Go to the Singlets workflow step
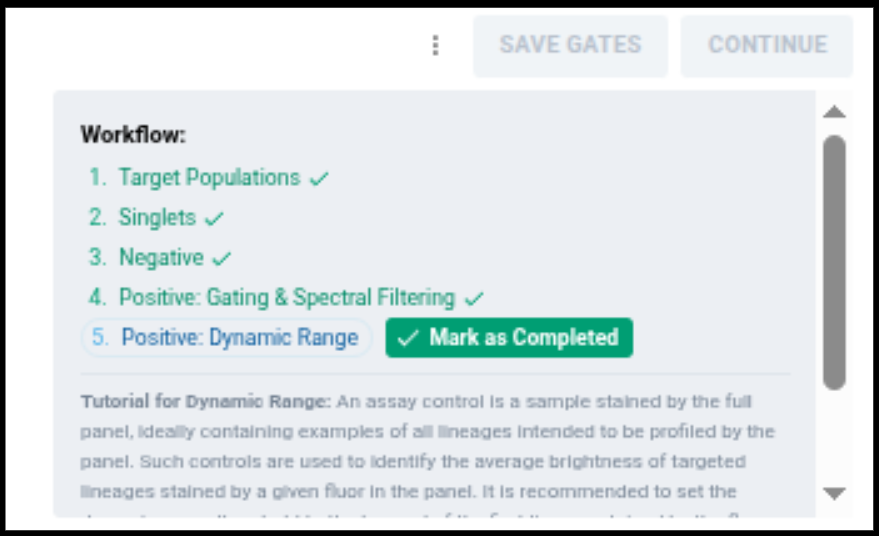The image size is (879, 536). coord(159,218)
